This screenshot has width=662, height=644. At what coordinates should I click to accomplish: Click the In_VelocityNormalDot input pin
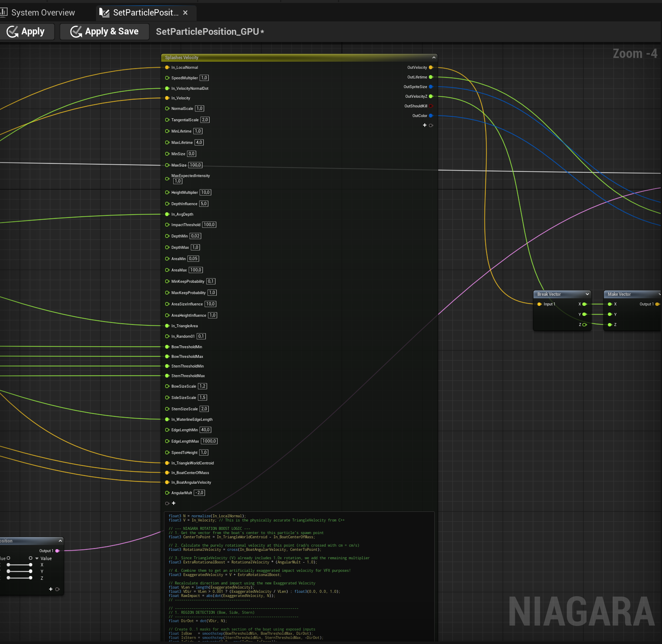click(x=167, y=89)
